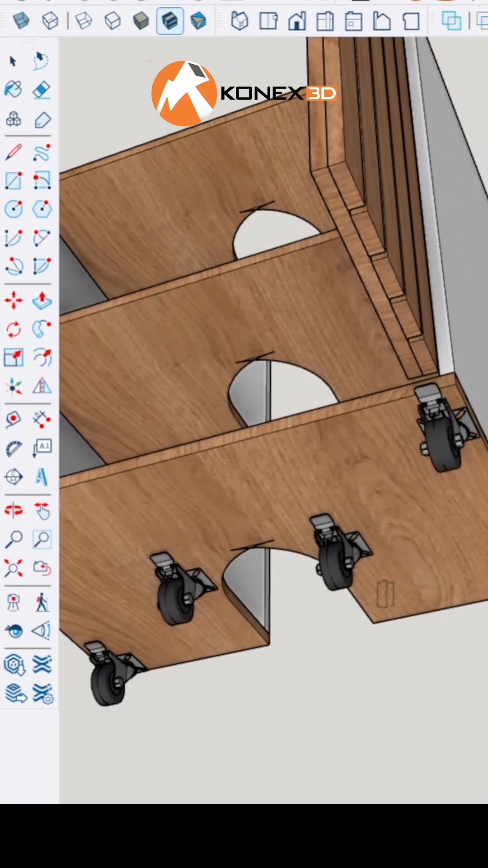Switch to Hidden Line face style
The height and width of the screenshot is (868, 488).
click(x=112, y=20)
